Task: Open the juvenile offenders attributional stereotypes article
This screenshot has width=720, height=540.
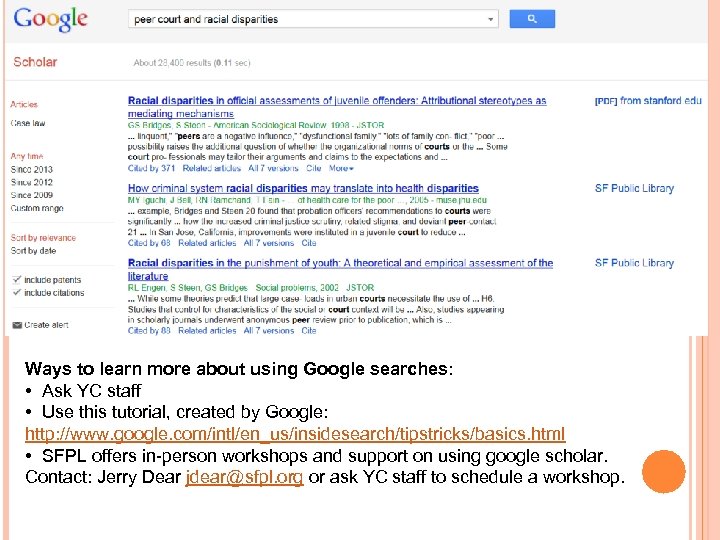Action: pos(337,107)
